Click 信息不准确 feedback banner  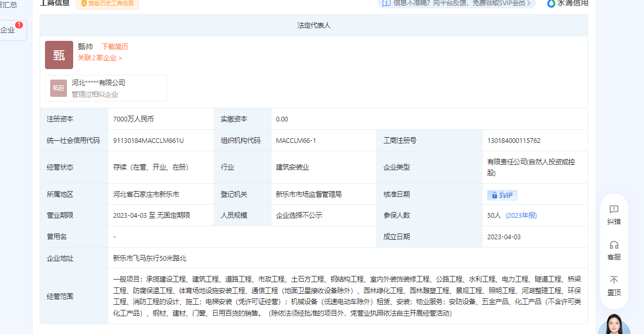(x=456, y=3)
